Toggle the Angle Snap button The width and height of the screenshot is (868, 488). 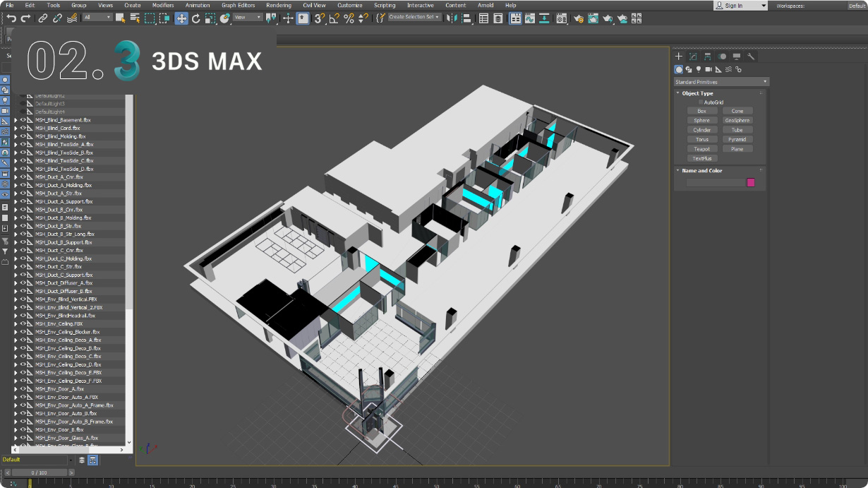[334, 18]
